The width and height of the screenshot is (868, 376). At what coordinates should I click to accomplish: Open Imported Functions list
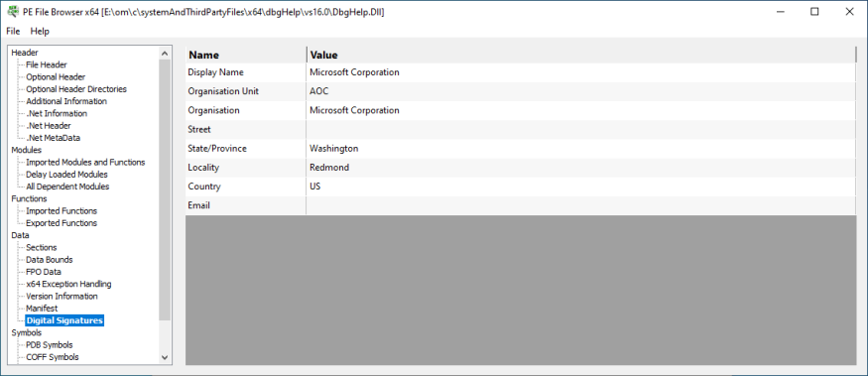62,211
